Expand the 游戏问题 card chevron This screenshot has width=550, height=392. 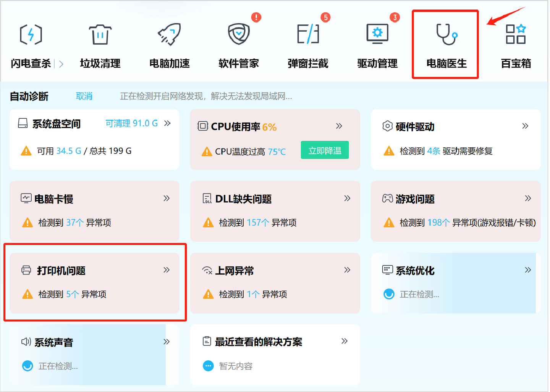pyautogui.click(x=528, y=198)
